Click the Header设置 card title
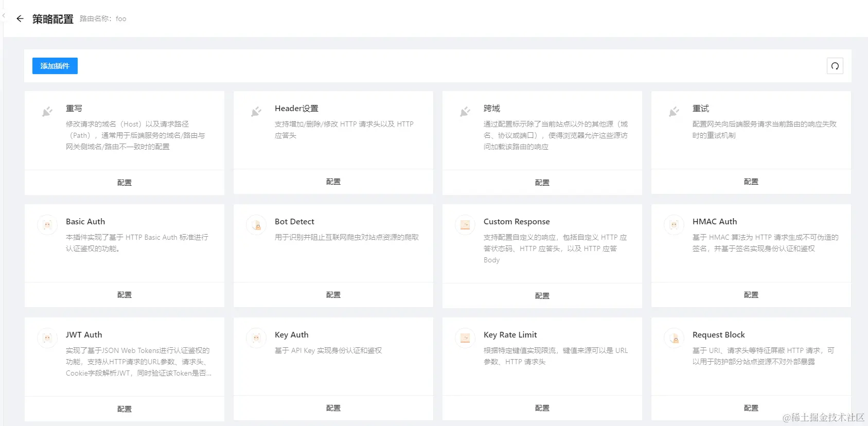 click(296, 109)
